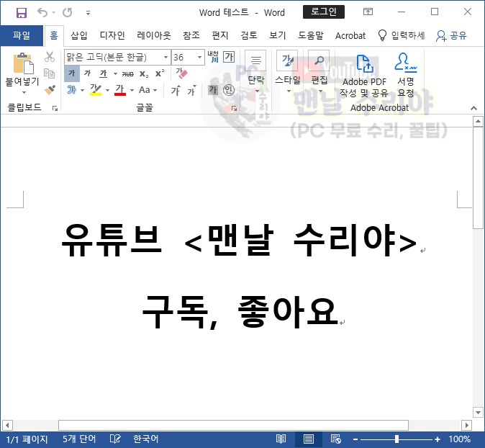Open the 보기 tab
Screen dimensions: 485x448
(278, 35)
